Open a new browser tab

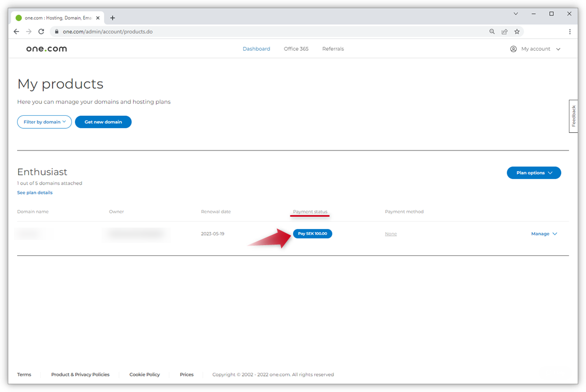tap(112, 18)
